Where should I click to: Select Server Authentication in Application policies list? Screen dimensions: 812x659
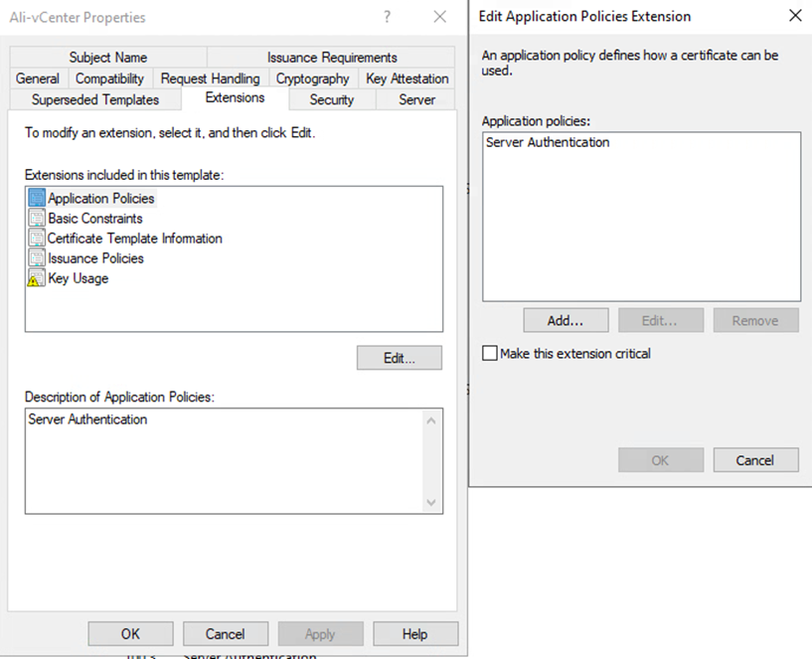(548, 142)
